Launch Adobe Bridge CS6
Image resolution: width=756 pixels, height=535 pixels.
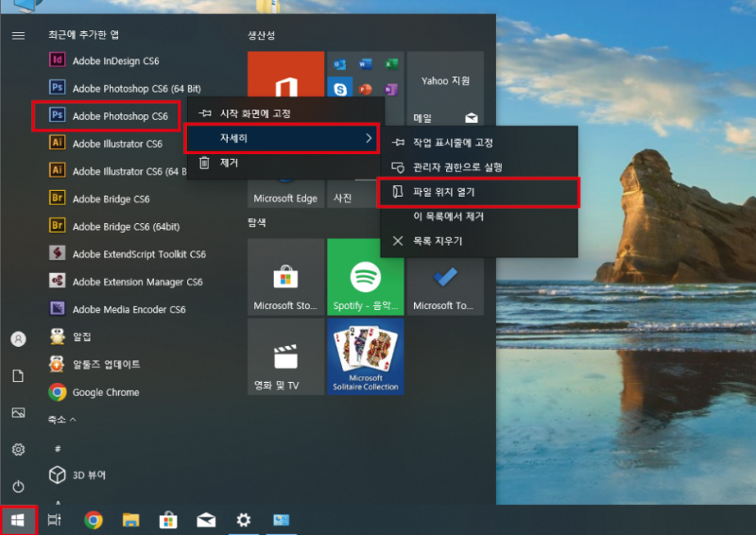coord(99,198)
